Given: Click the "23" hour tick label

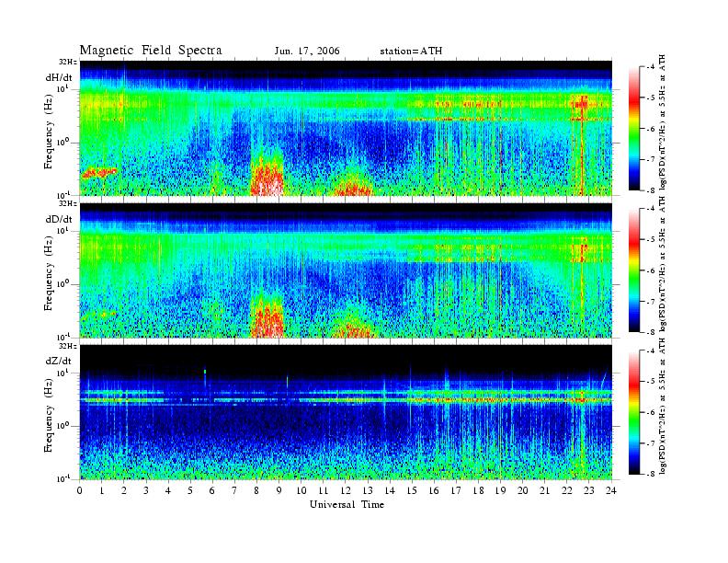Looking at the screenshot, I should click(589, 490).
